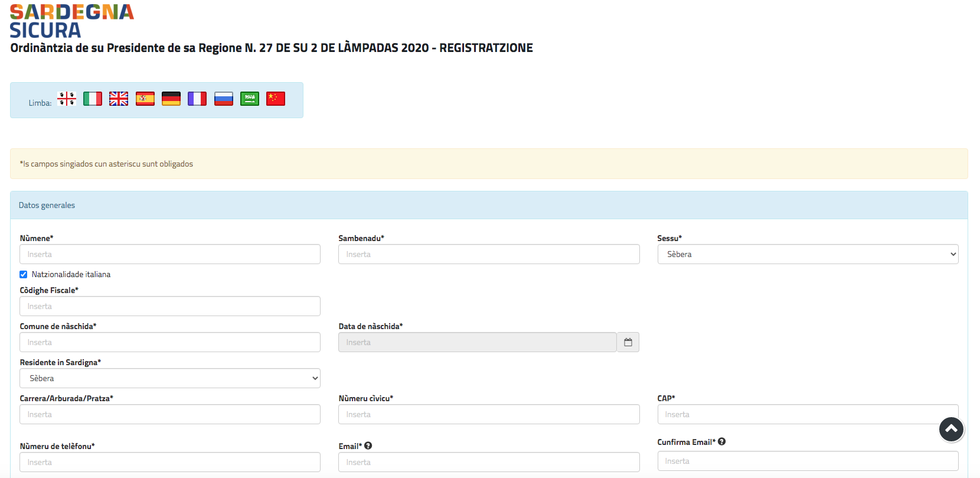Pick Russian via the Russia flag

pyautogui.click(x=224, y=99)
